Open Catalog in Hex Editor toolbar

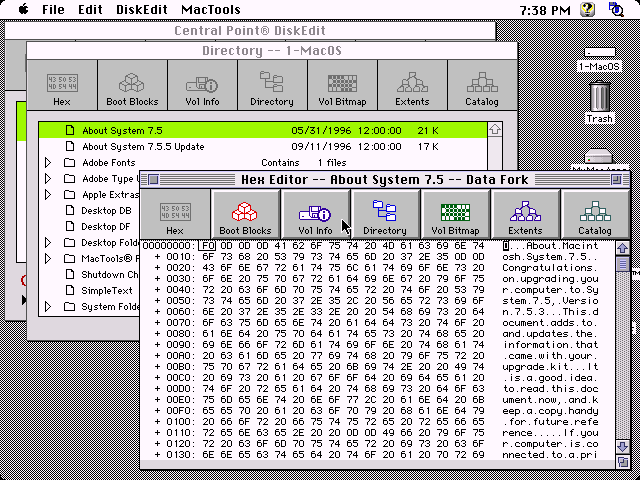click(x=595, y=214)
